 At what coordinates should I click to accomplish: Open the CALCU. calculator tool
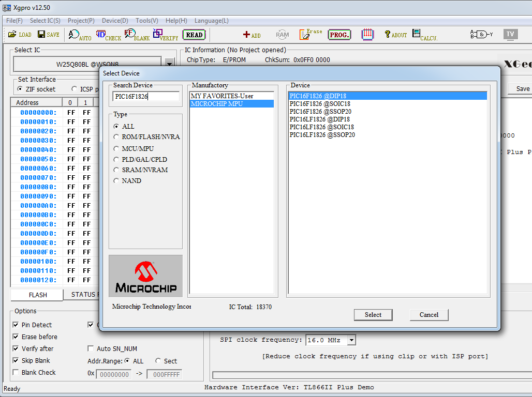pos(425,35)
